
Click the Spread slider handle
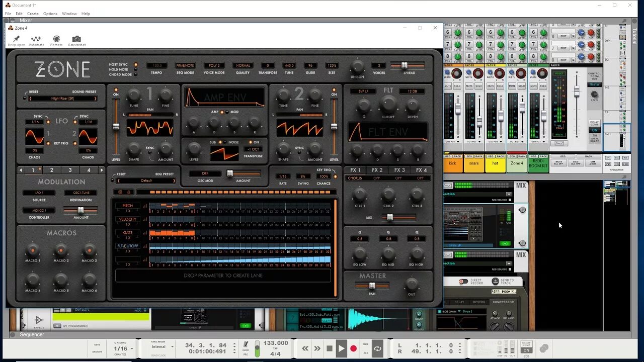[x=404, y=65]
